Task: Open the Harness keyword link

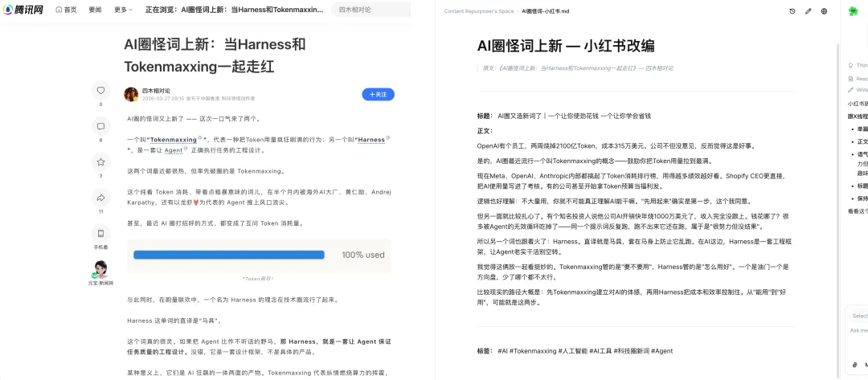Action: [x=371, y=140]
